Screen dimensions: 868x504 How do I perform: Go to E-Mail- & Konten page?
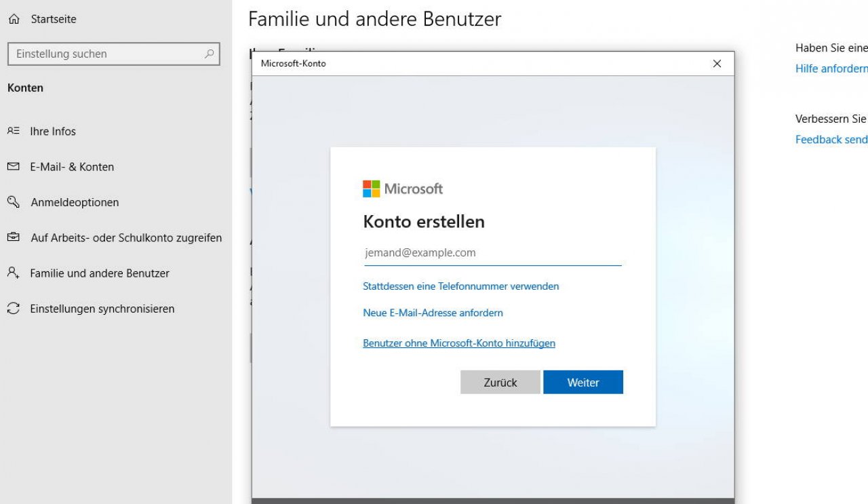coord(72,167)
